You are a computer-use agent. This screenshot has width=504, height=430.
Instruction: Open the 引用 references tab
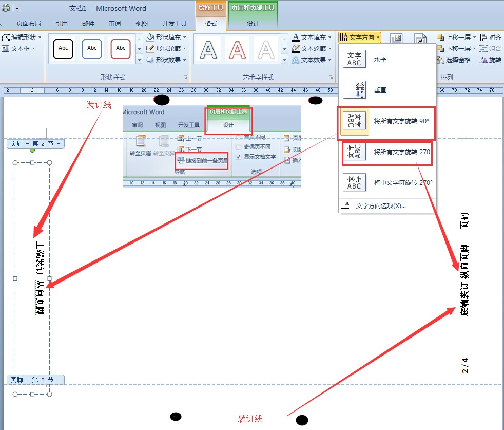(x=62, y=24)
